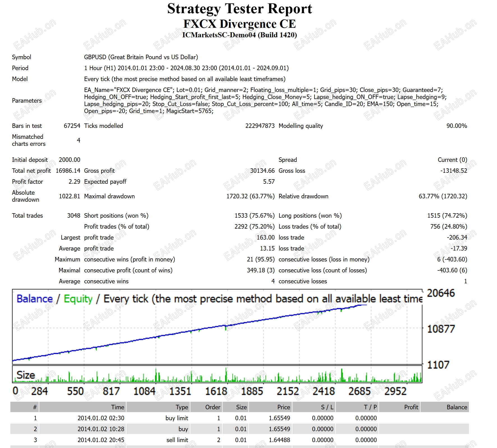Select Loss trades value 756 (24.80%)

pyautogui.click(x=449, y=227)
